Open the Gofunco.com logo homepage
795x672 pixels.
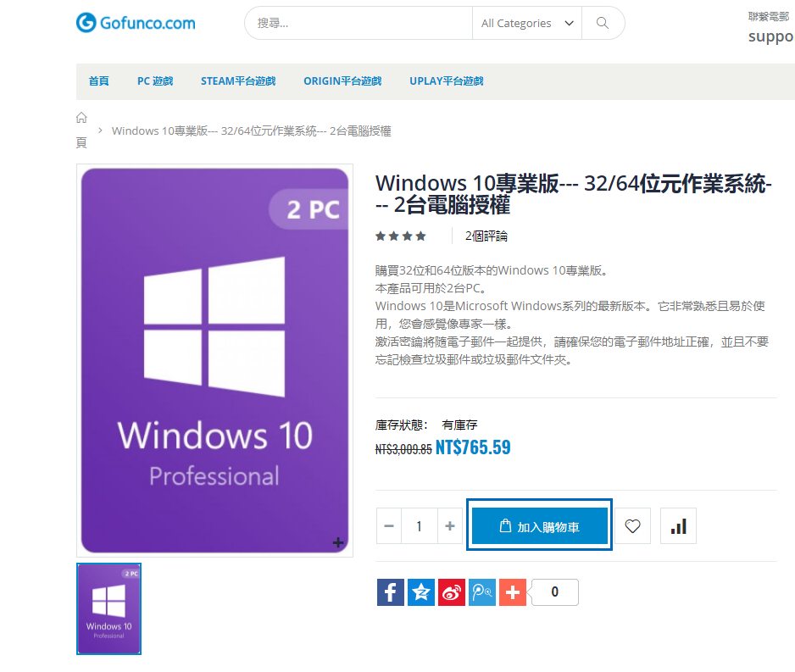tap(136, 23)
